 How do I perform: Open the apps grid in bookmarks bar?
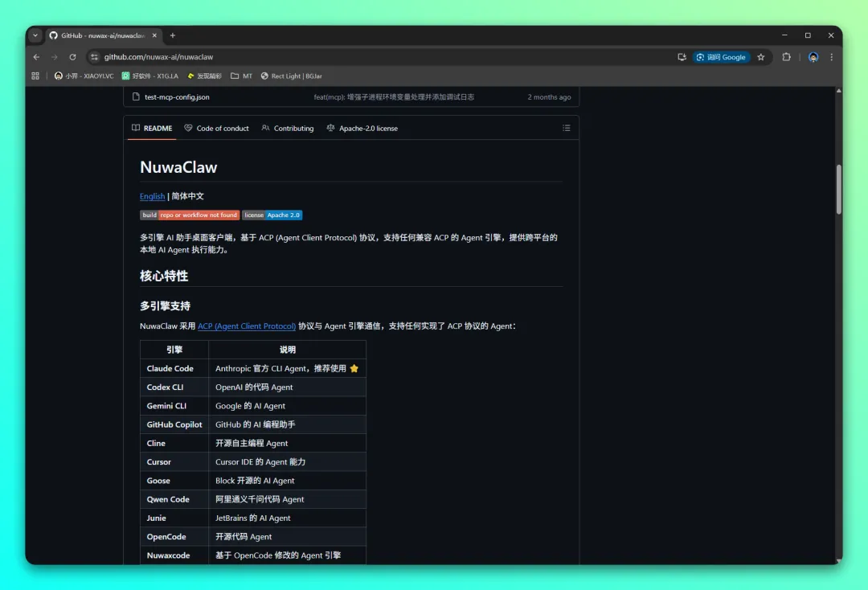(35, 76)
